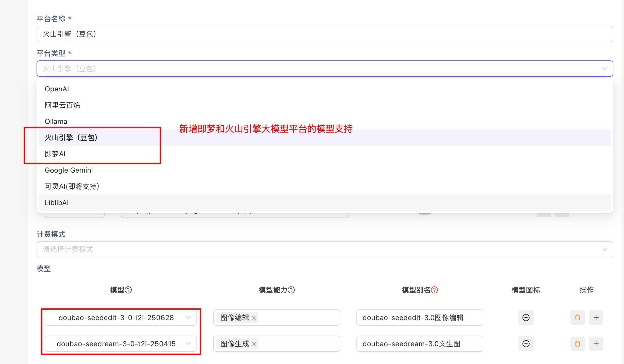Expand 计费模式 using chevron arrow
The width and height of the screenshot is (624, 364).
[605, 249]
